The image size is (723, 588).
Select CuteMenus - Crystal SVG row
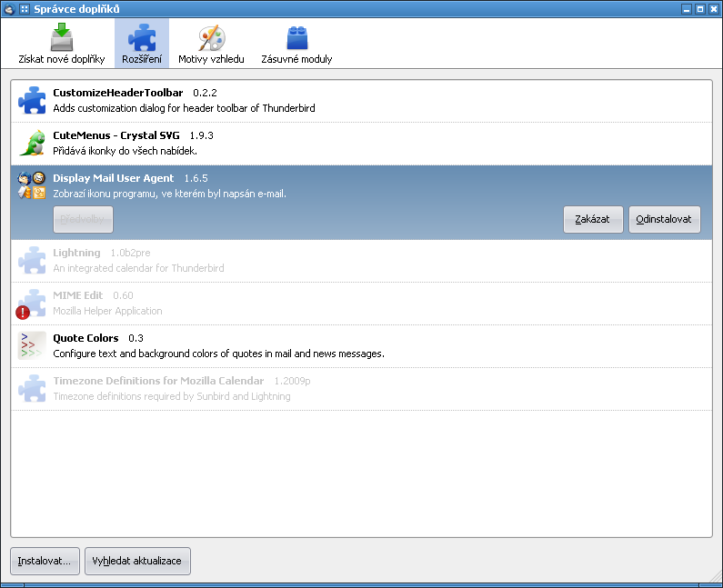pyautogui.click(x=362, y=144)
